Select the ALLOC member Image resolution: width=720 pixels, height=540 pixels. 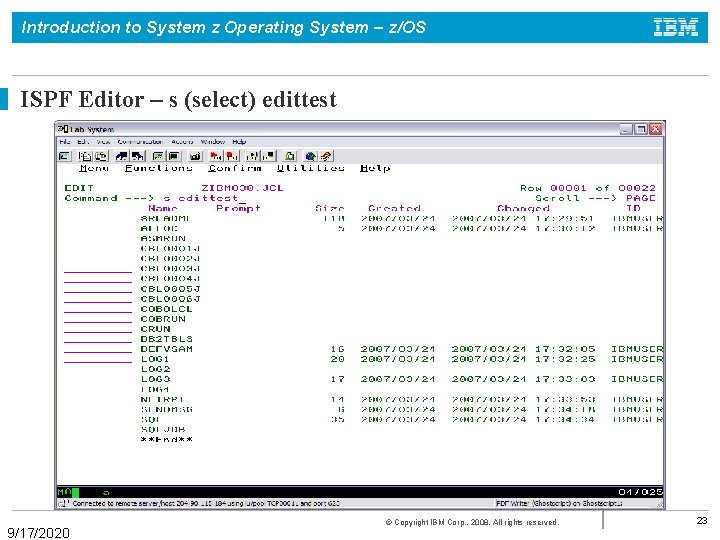(x=159, y=228)
